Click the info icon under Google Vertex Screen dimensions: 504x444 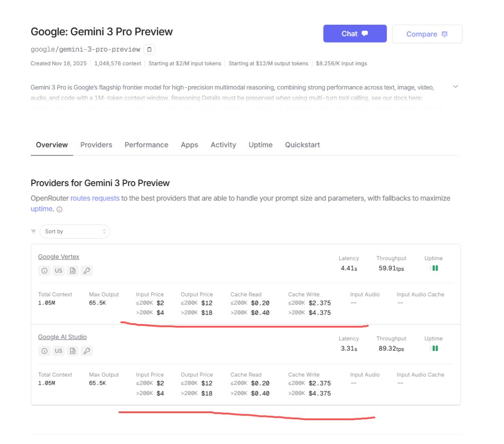(44, 271)
